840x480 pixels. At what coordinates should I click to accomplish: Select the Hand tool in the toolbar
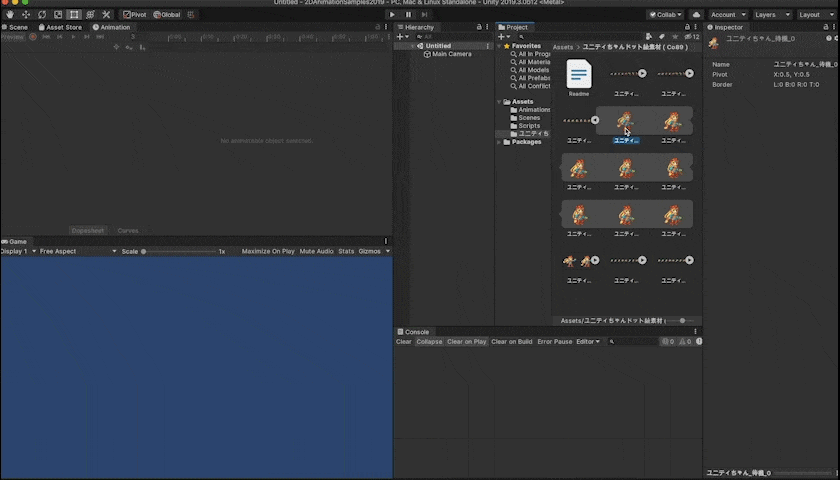tap(10, 14)
